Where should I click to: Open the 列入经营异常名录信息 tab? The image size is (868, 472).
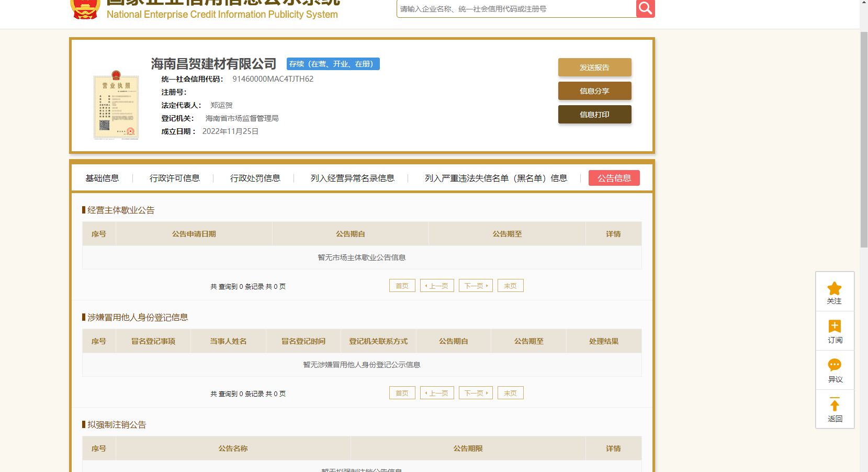click(x=353, y=178)
